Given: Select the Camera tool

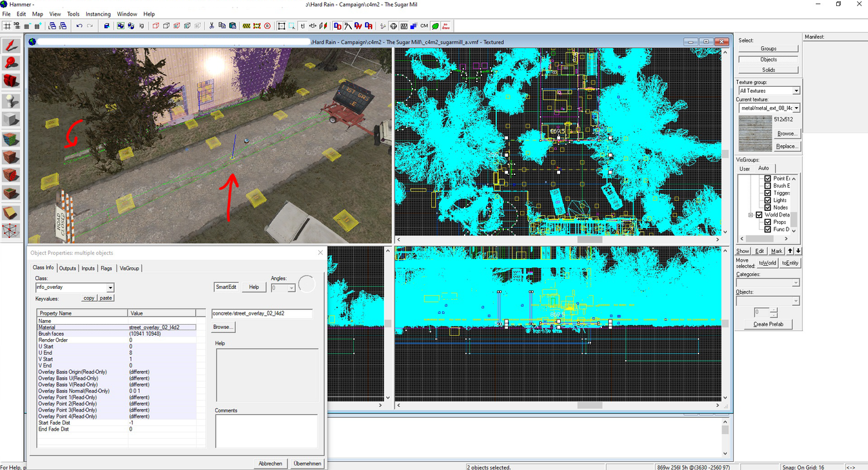Looking at the screenshot, I should [11, 81].
